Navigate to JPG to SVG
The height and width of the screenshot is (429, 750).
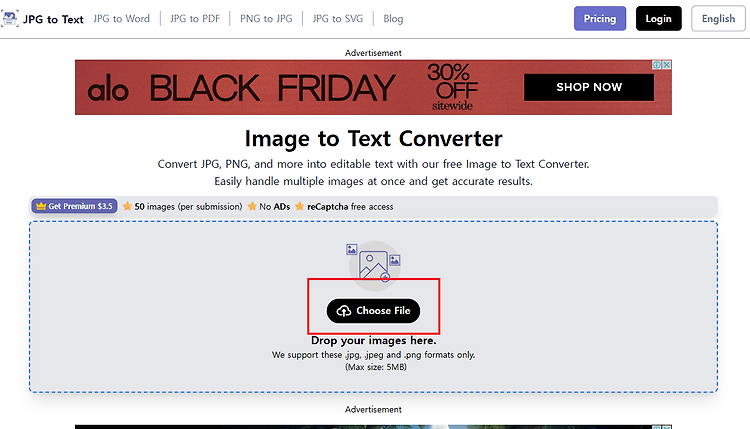click(x=338, y=19)
